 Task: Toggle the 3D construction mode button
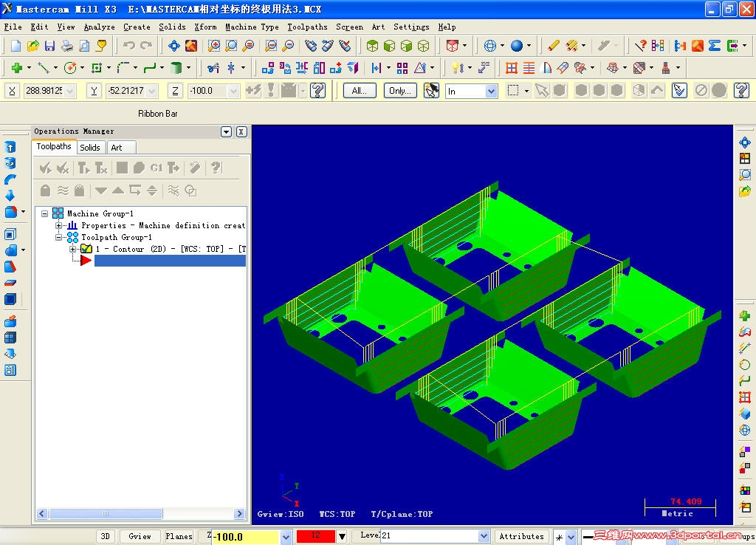pos(105,536)
